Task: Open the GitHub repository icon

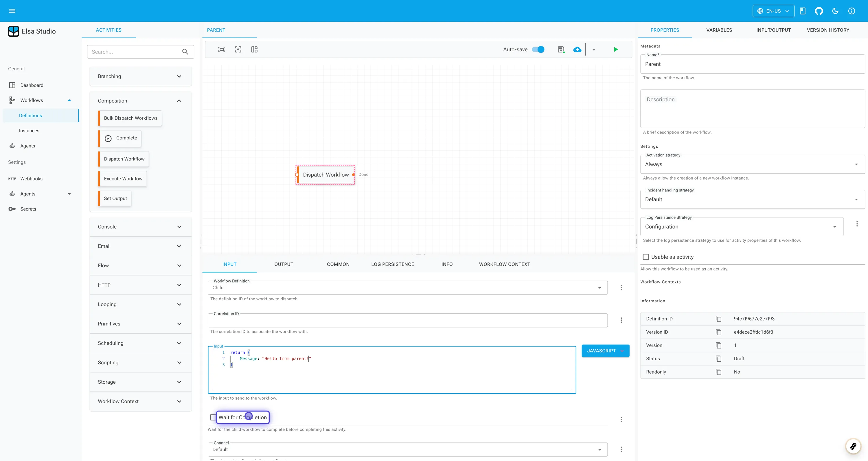Action: (819, 11)
